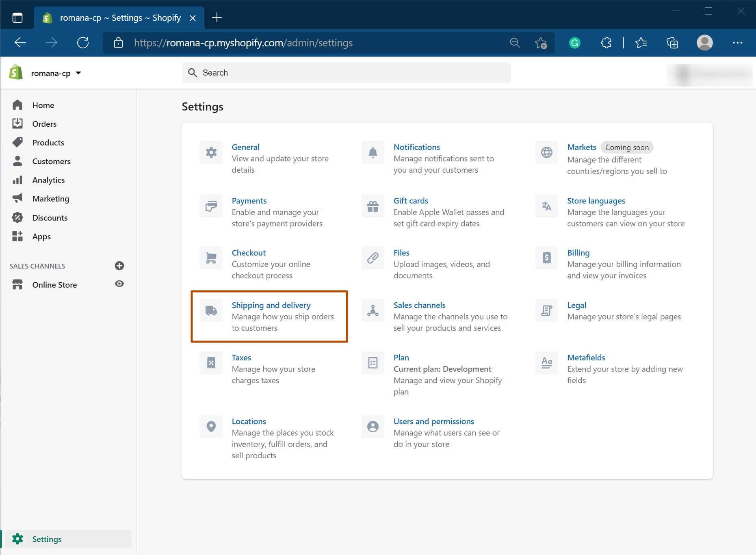Screen dimensions: 756x555
Task: Click the Locations pin icon
Action: point(211,427)
